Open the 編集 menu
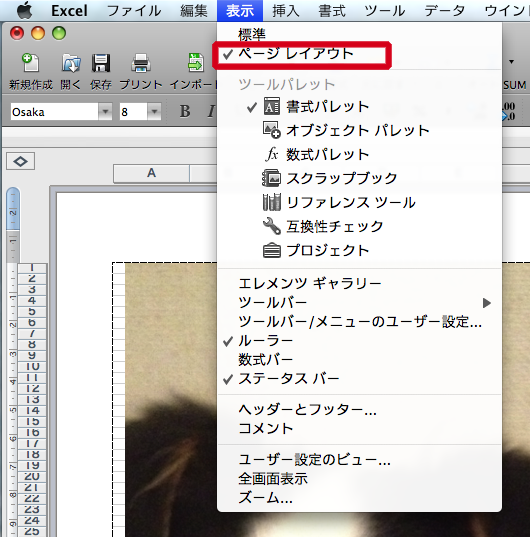530x537 pixels. 194,11
